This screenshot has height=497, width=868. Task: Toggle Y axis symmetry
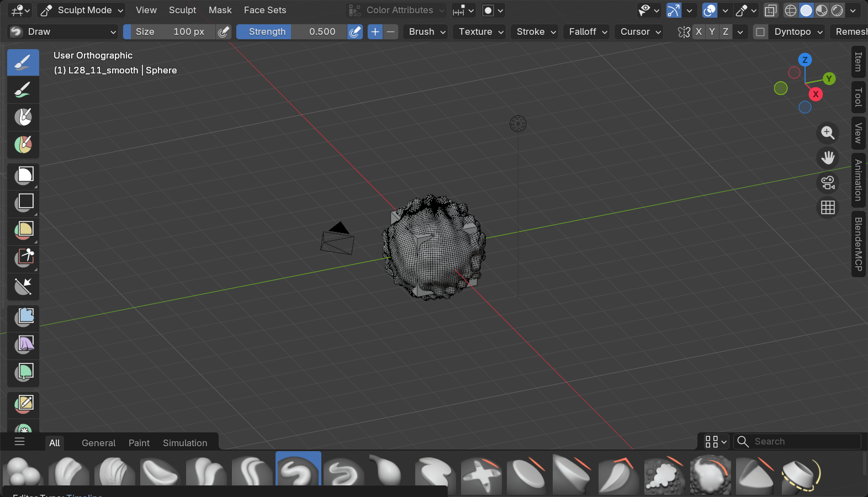click(x=712, y=32)
